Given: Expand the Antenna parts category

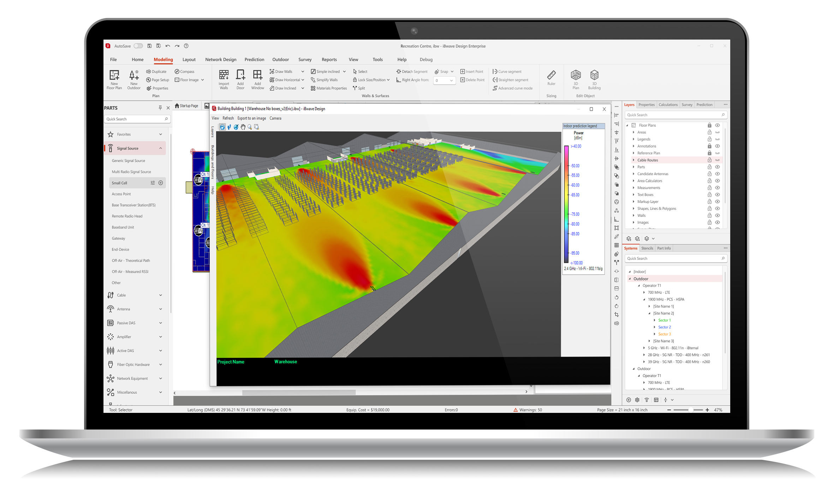Looking at the screenshot, I should coord(160,309).
